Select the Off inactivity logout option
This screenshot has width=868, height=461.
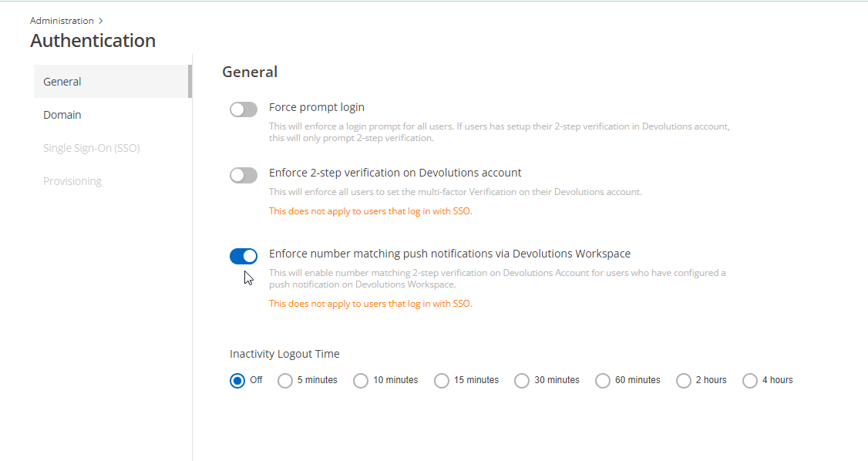click(237, 380)
